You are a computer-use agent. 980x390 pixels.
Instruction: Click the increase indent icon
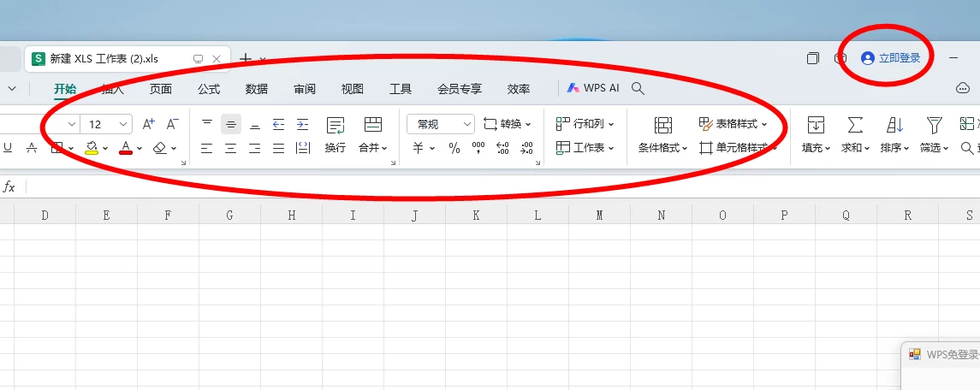coord(302,124)
